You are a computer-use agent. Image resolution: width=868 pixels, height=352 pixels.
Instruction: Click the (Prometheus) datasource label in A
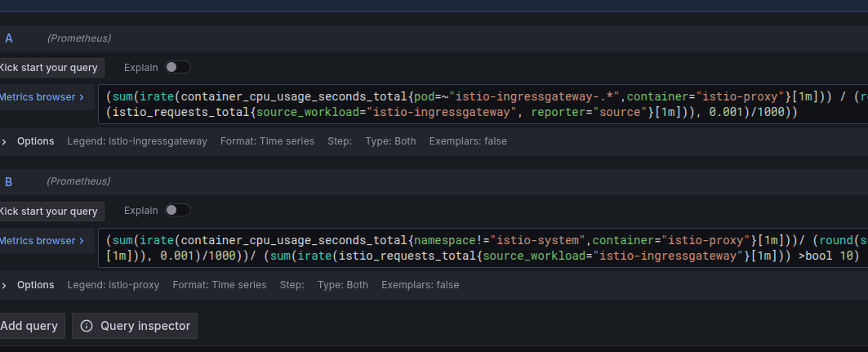[x=78, y=38]
